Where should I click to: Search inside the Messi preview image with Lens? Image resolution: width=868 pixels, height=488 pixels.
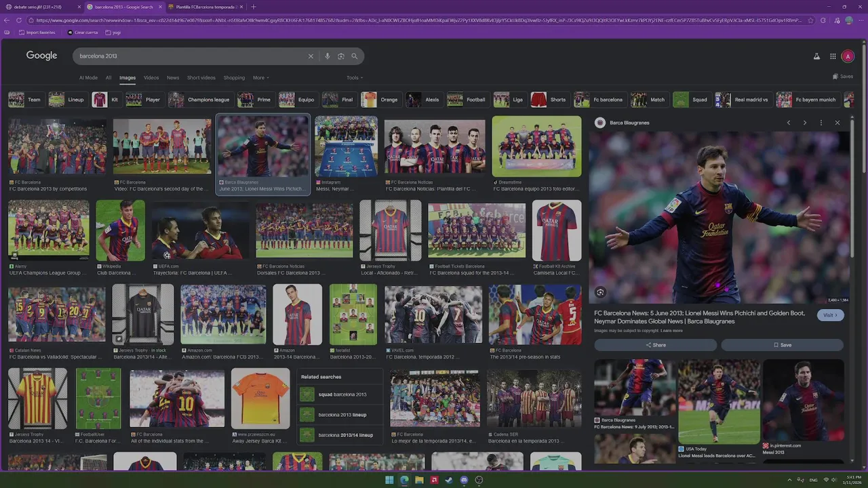600,292
